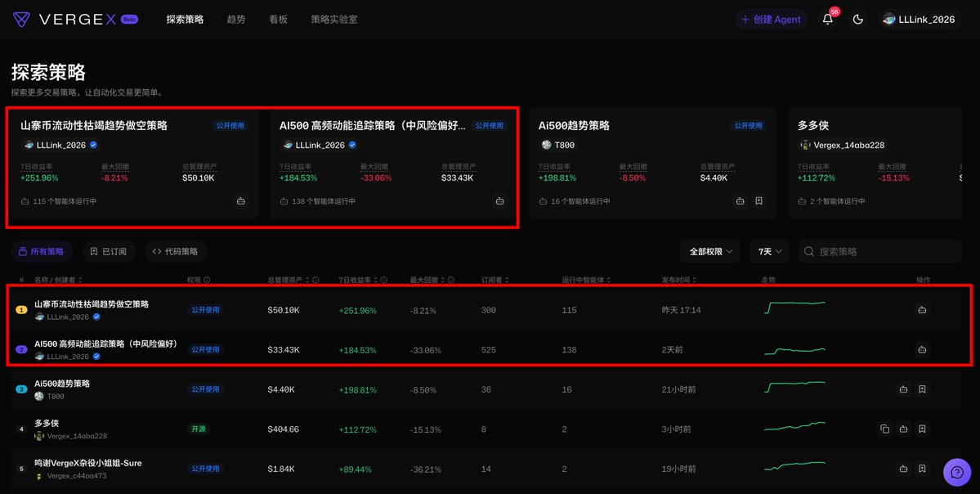Click the robot icon in 多多侠 row

click(903, 429)
